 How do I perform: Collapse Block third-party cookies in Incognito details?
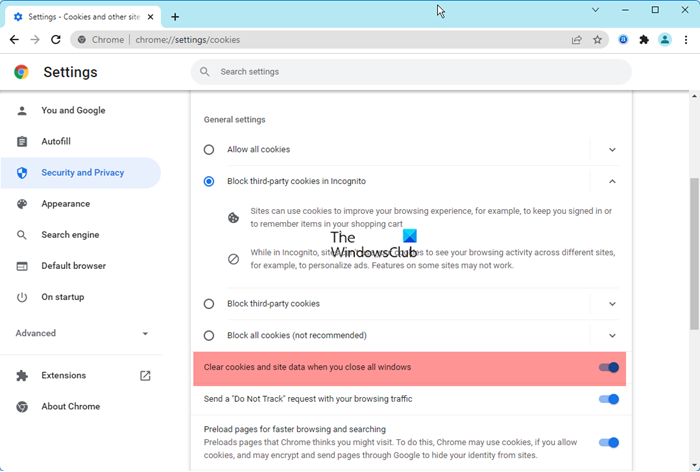(612, 181)
